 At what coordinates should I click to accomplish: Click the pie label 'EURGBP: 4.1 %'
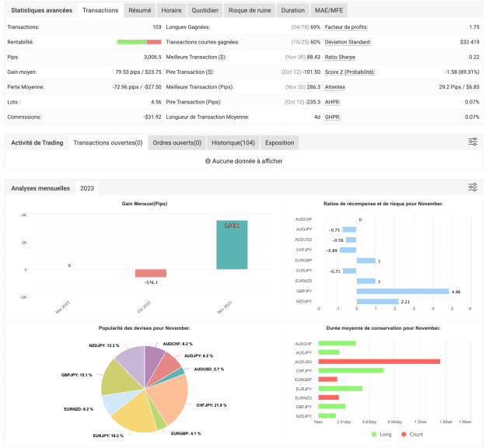(x=186, y=433)
